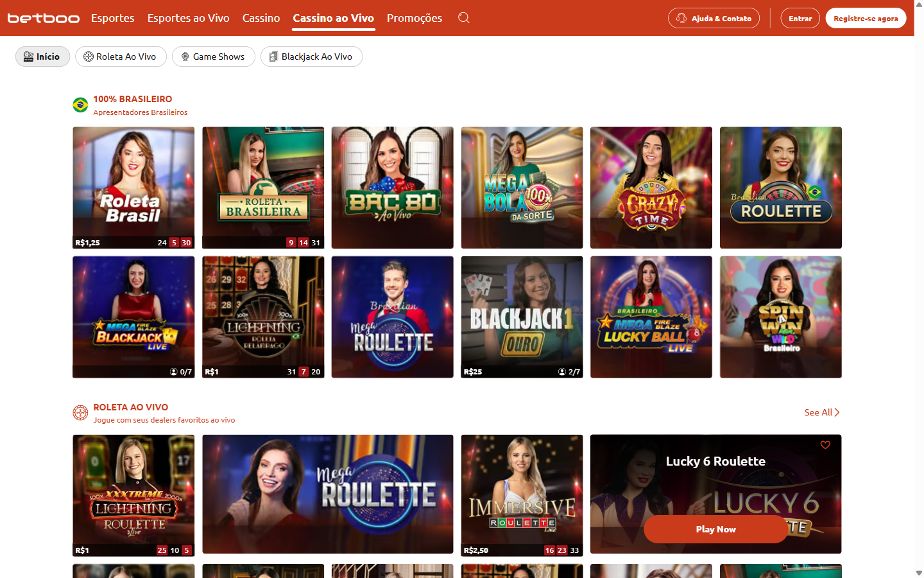Click the betboo logo

[44, 18]
